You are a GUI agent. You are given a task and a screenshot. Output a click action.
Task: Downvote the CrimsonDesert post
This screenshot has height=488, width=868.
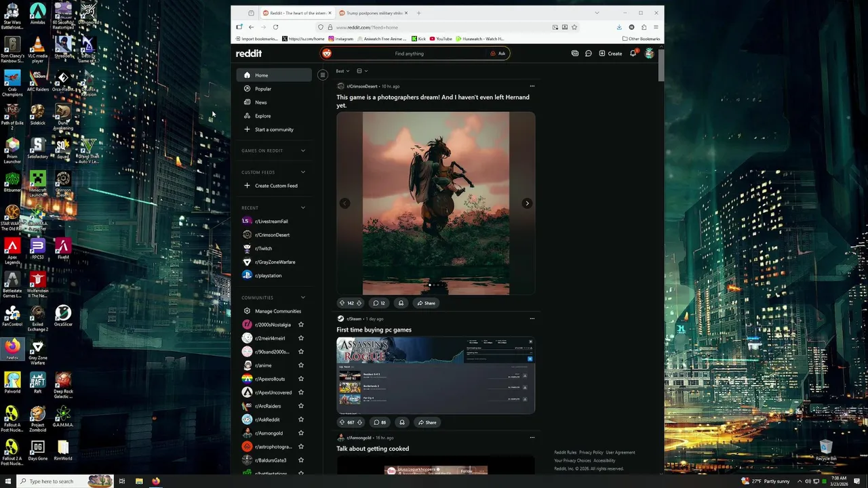(x=359, y=303)
